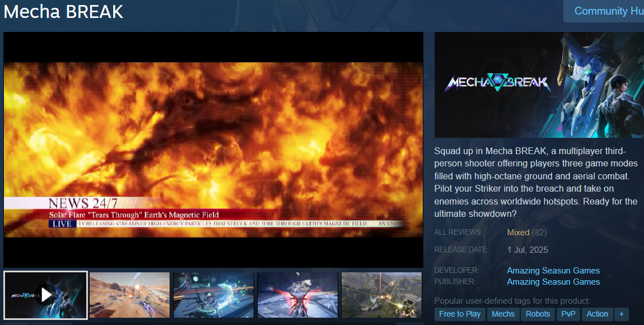This screenshot has height=325, width=644.
Task: Select the Mechs tag
Action: pyautogui.click(x=503, y=314)
